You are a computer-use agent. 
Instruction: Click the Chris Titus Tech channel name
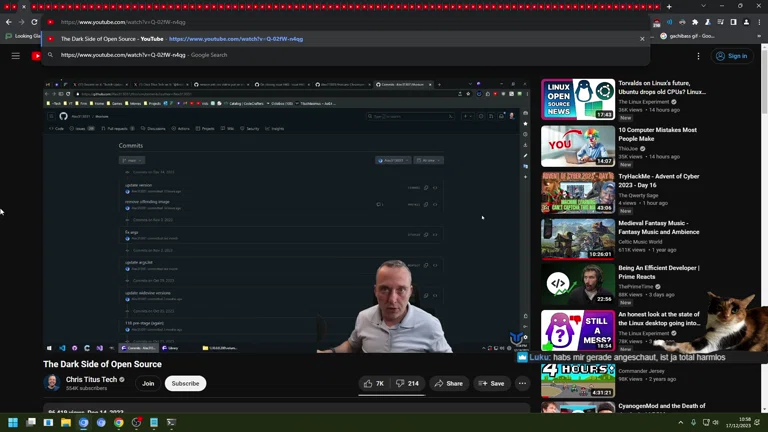[x=92, y=380]
